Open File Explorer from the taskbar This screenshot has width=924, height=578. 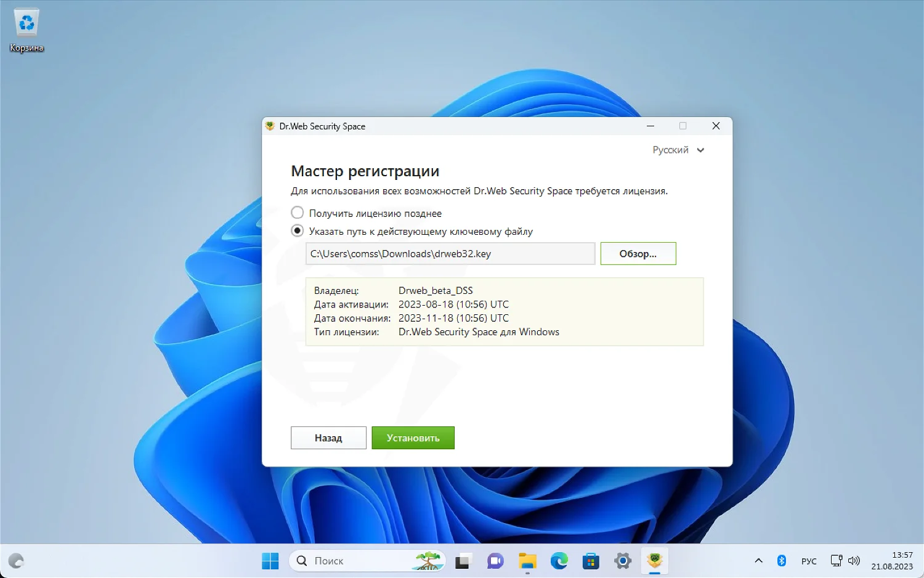click(527, 561)
